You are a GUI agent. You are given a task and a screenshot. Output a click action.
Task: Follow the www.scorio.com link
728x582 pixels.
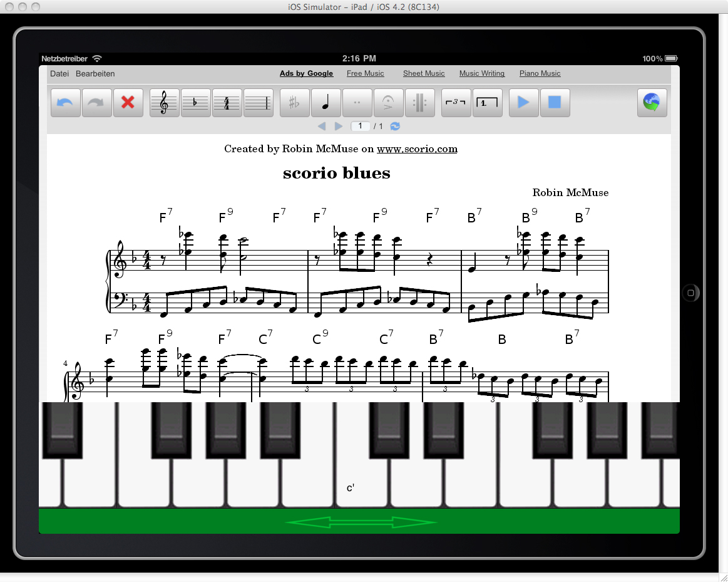click(x=417, y=149)
